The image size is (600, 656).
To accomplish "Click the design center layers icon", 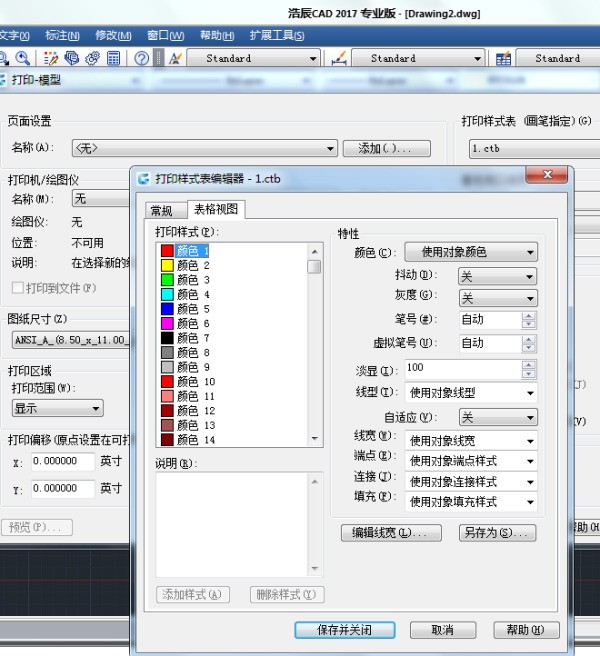I will pos(72,58).
